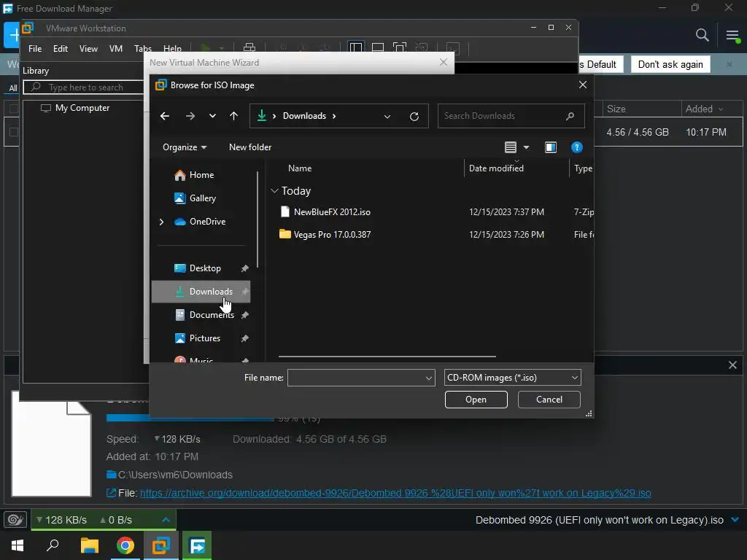Image resolution: width=747 pixels, height=560 pixels.
Task: Open Free Download Manager search icon
Action: tap(702, 35)
